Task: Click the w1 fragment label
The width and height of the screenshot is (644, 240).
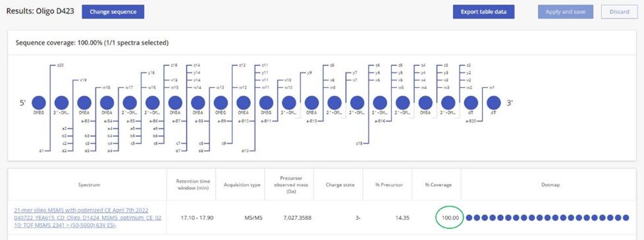Action: (492, 87)
